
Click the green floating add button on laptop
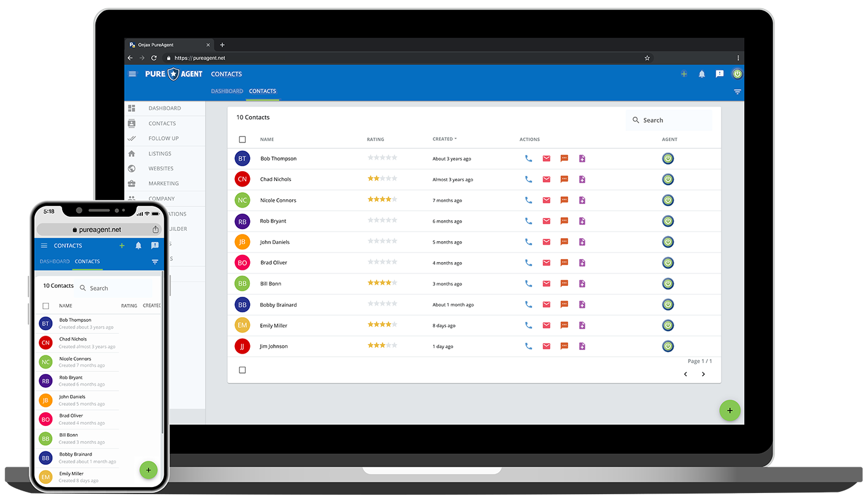(729, 410)
